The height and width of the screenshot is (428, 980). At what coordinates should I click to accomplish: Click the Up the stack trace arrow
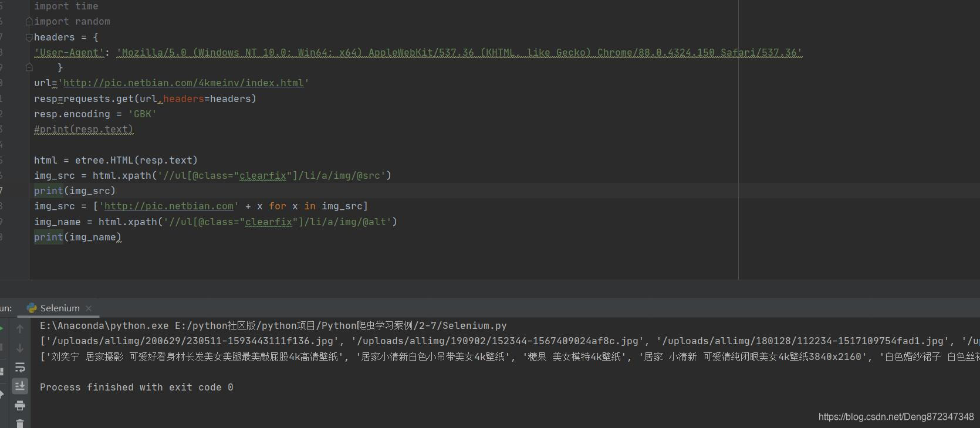(x=20, y=329)
